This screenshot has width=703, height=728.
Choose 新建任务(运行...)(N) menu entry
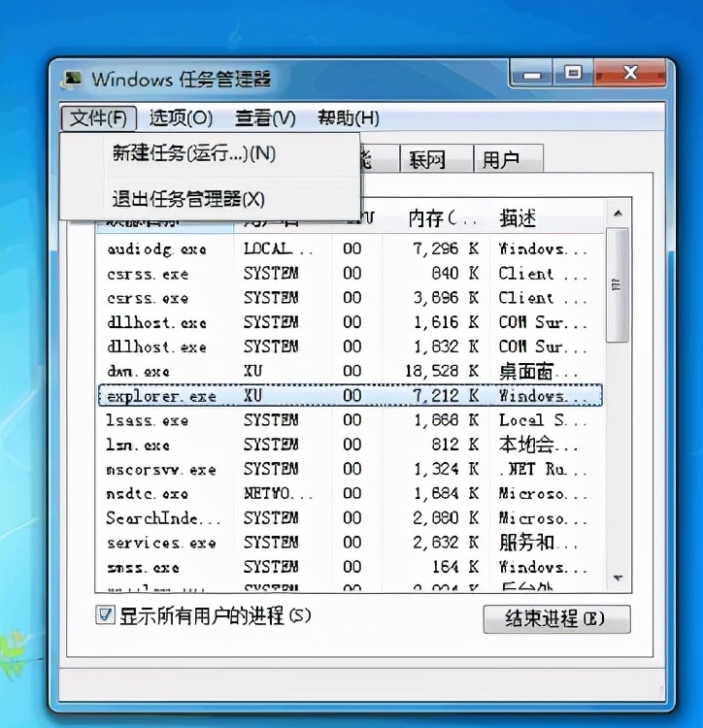pos(210,153)
